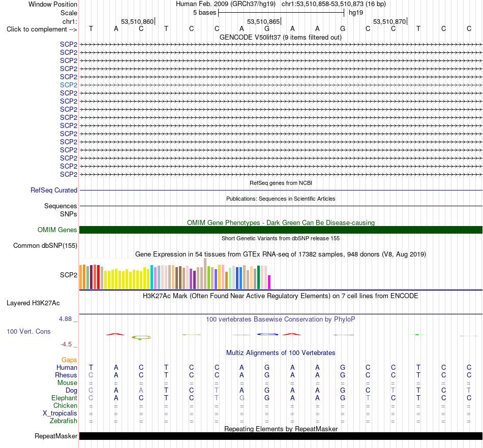This screenshot has height=448, width=483.
Task: Click 'Multiz Alignments of 100 Vertebrates' title
Action: (x=281, y=353)
